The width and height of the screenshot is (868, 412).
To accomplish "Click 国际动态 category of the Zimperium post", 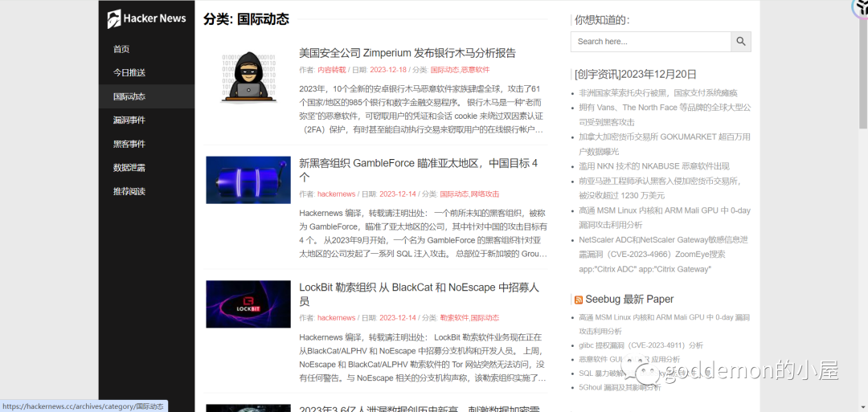I will coord(445,70).
